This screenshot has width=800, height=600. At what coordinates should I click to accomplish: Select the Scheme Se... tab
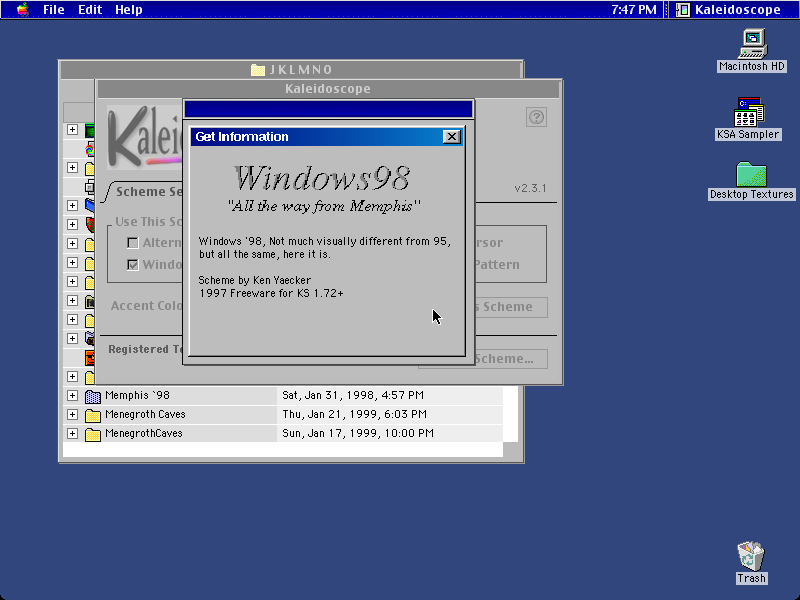[145, 192]
